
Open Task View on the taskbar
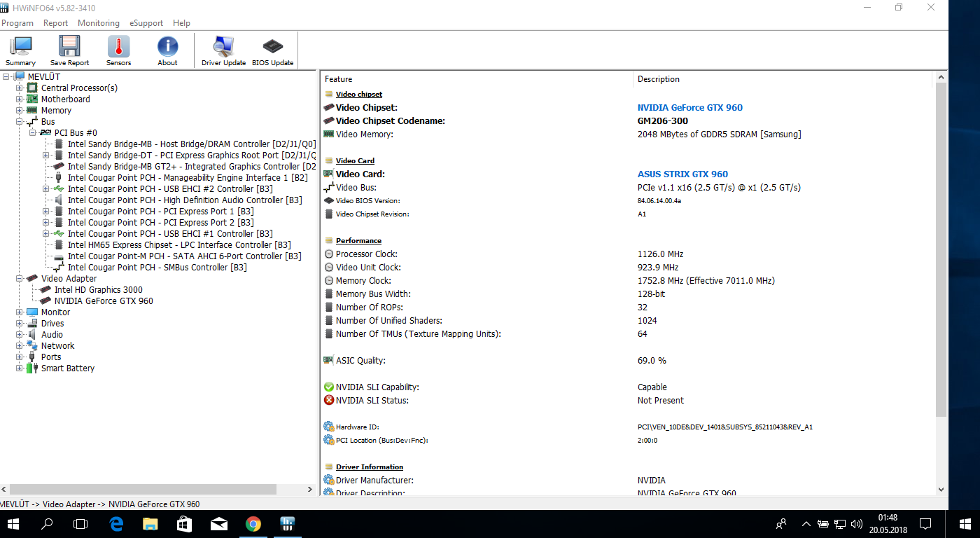81,524
